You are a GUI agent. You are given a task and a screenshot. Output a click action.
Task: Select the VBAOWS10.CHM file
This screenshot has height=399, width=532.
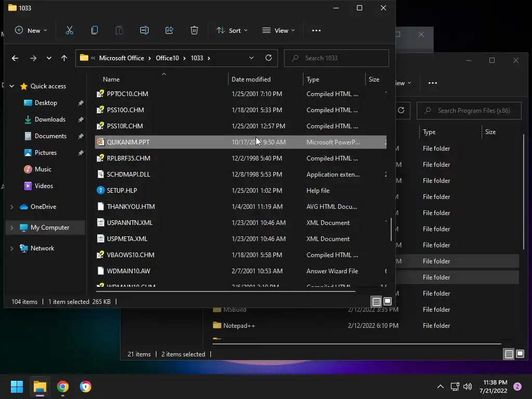[x=241, y=255]
